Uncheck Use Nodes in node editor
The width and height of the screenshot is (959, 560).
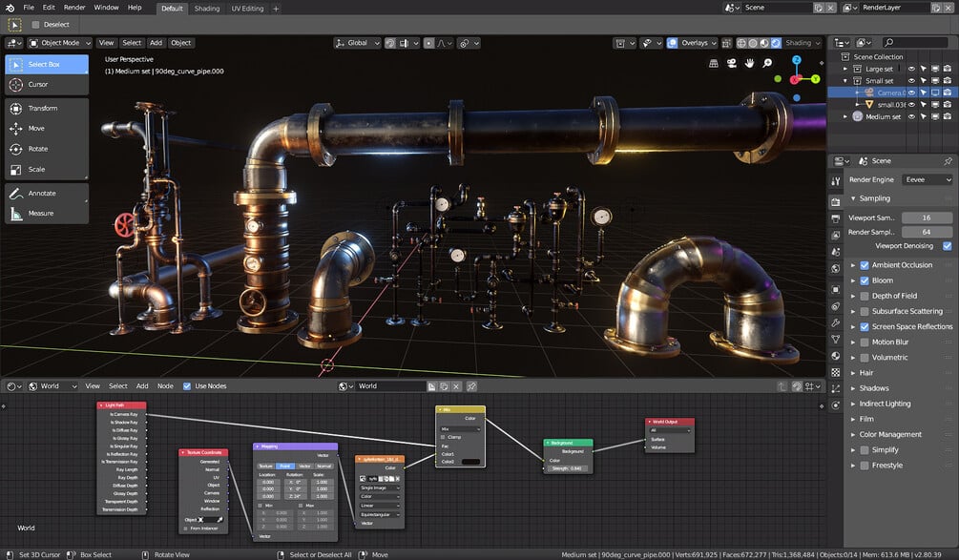[x=186, y=386]
